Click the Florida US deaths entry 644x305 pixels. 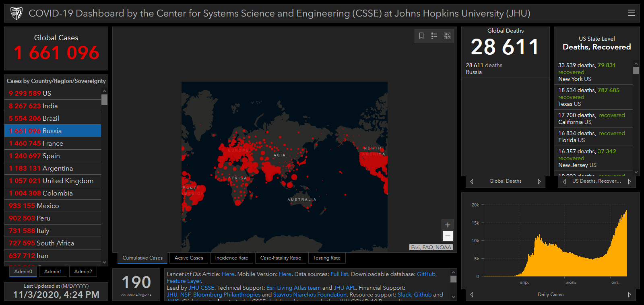tap(594, 137)
